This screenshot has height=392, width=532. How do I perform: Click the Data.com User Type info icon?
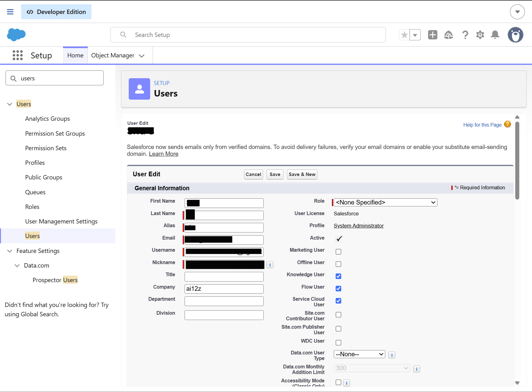click(x=392, y=355)
